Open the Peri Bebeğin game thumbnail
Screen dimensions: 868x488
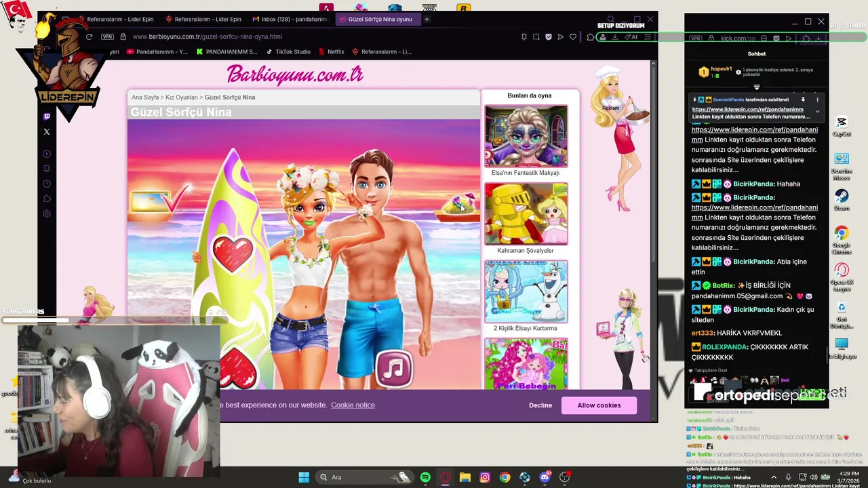tap(526, 364)
